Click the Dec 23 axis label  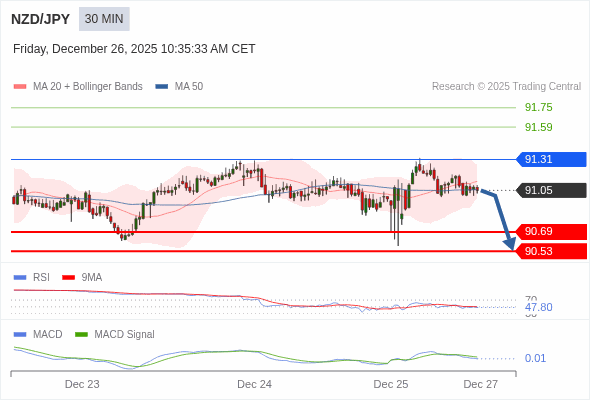pyautogui.click(x=82, y=384)
